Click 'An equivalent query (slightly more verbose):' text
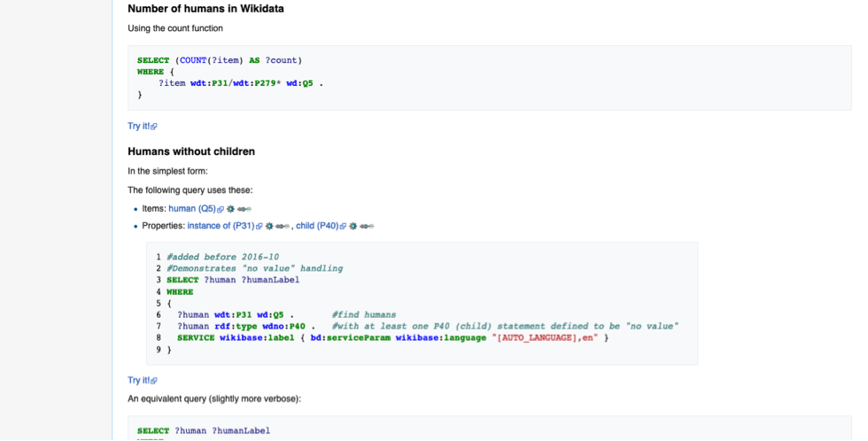Screen dimensions: 868x441 coord(214,399)
